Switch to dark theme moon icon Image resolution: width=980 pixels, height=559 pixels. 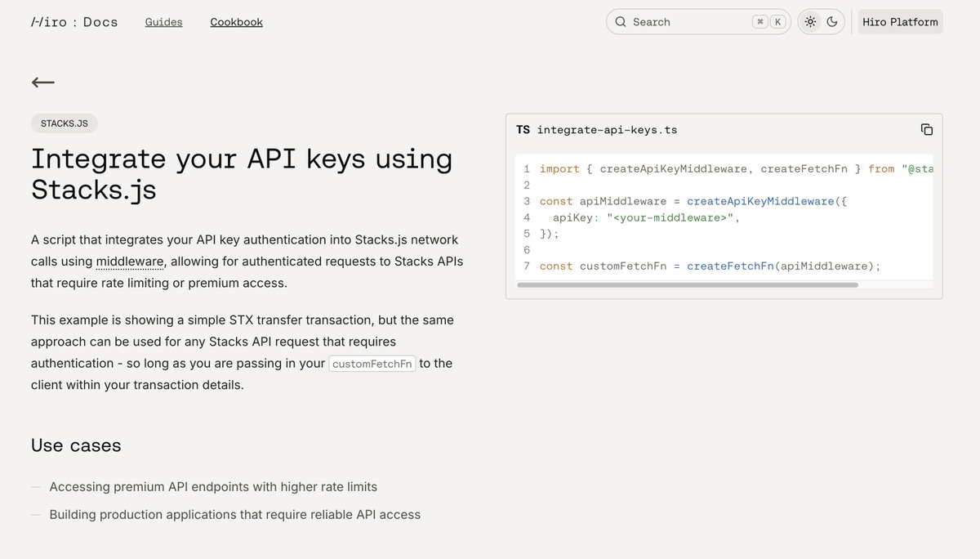coord(832,22)
